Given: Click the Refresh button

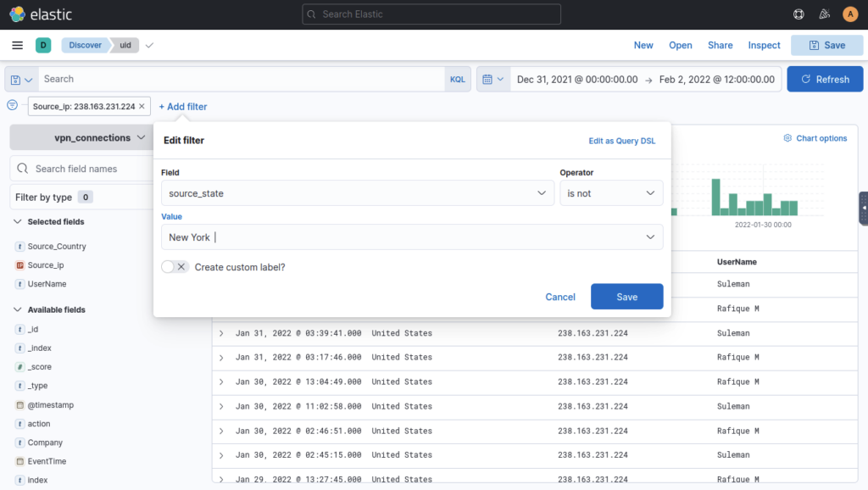Looking at the screenshot, I should coord(825,79).
